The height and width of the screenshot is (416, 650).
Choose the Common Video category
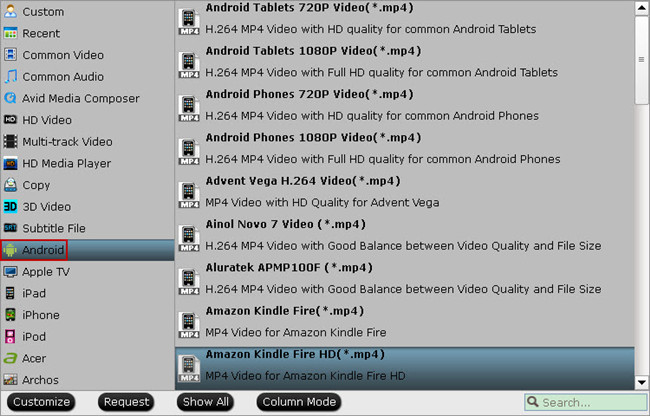[87, 55]
